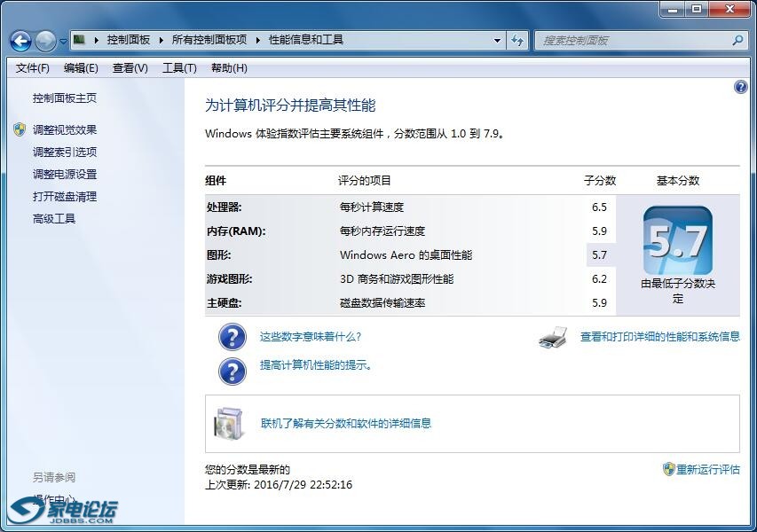Click the 图形 row label
757x532 pixels.
218,254
